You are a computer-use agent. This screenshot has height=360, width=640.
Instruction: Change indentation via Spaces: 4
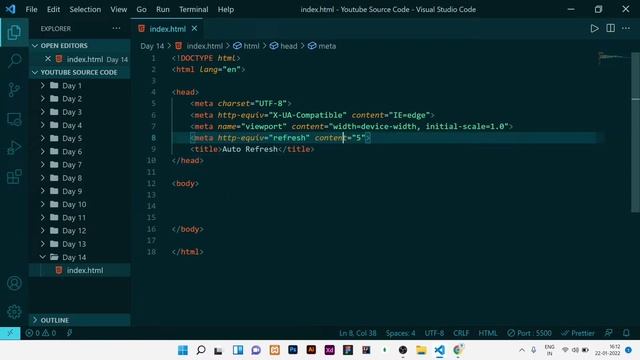pyautogui.click(x=400, y=333)
